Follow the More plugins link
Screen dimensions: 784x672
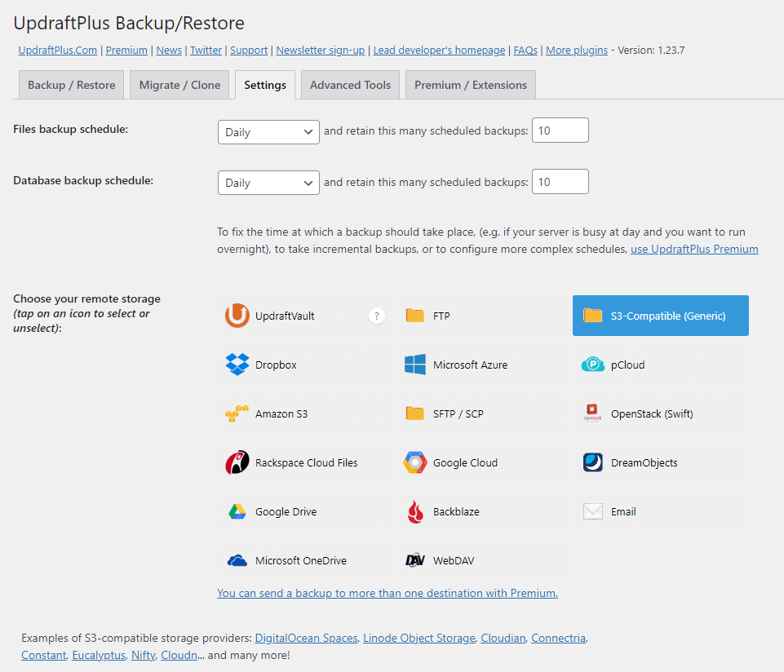coord(577,50)
